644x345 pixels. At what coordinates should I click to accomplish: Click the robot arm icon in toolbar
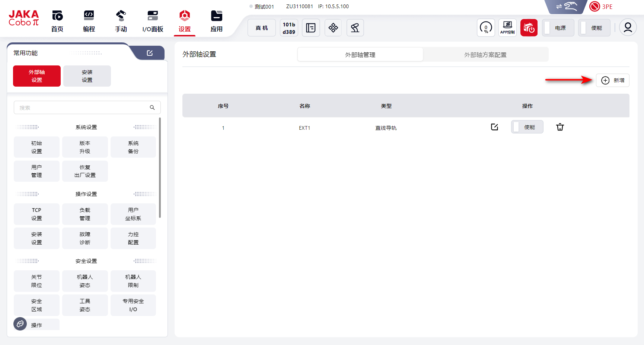(x=355, y=28)
